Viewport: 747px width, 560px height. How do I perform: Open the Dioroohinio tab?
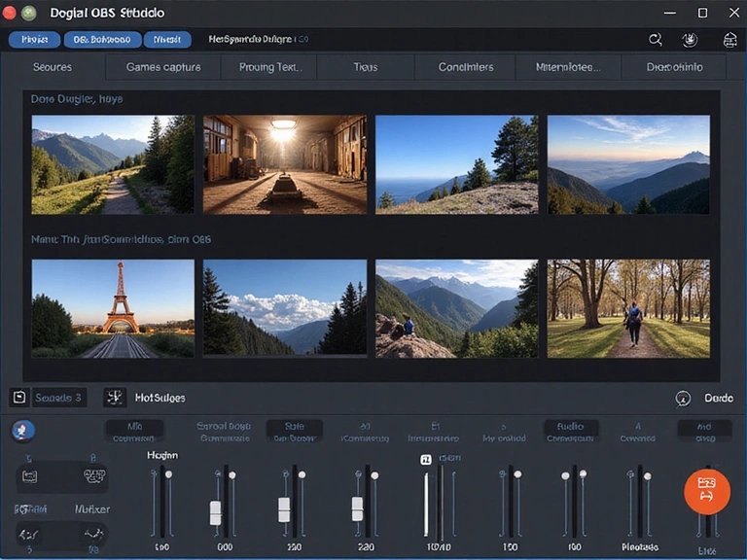[674, 67]
